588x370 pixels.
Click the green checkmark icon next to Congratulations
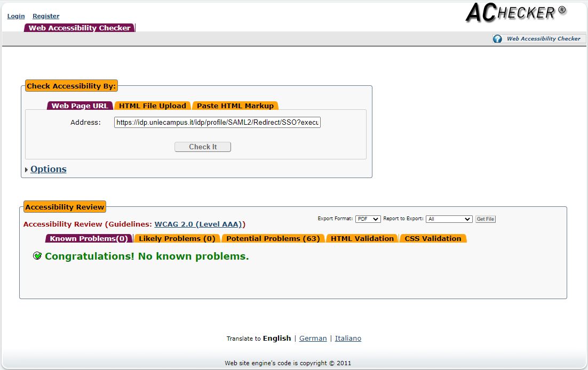tap(37, 256)
